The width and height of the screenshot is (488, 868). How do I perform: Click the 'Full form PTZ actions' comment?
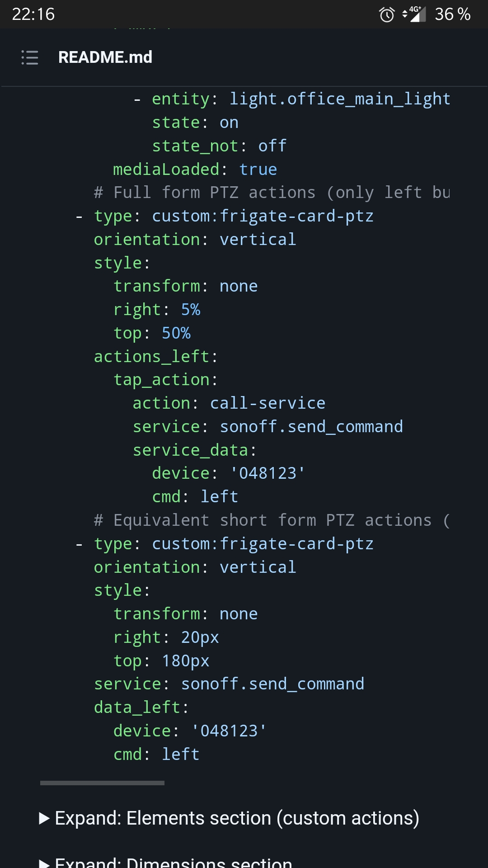(x=272, y=193)
